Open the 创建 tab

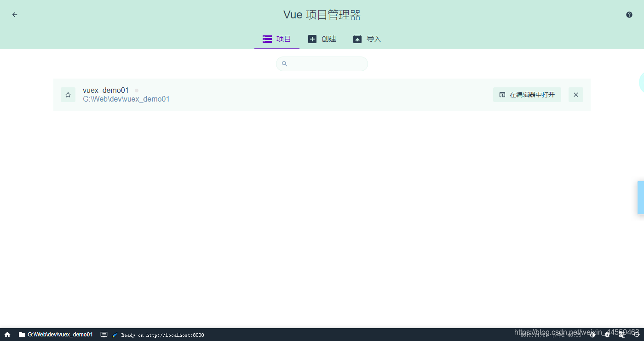pos(322,39)
